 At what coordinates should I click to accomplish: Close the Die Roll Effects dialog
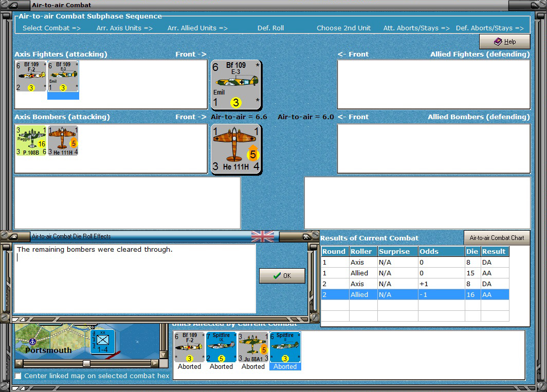click(x=306, y=237)
